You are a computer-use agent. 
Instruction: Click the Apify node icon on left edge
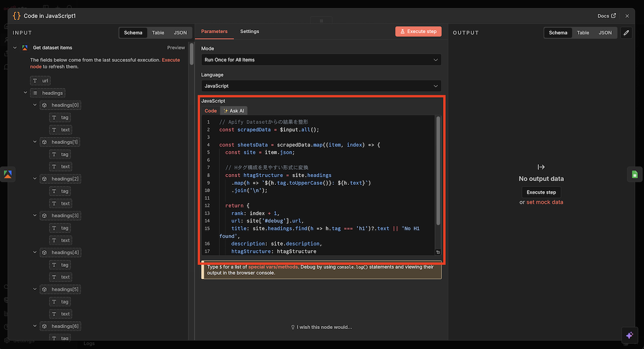(x=8, y=174)
